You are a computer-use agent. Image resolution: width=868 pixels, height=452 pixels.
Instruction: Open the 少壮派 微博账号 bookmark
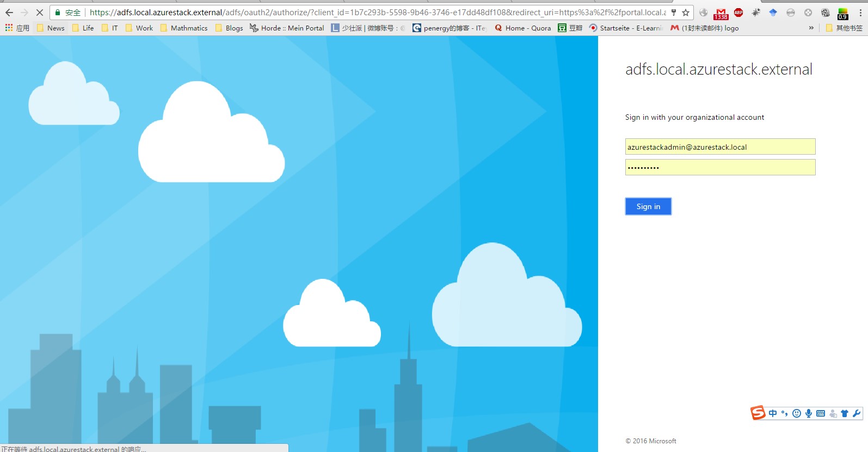click(x=368, y=28)
